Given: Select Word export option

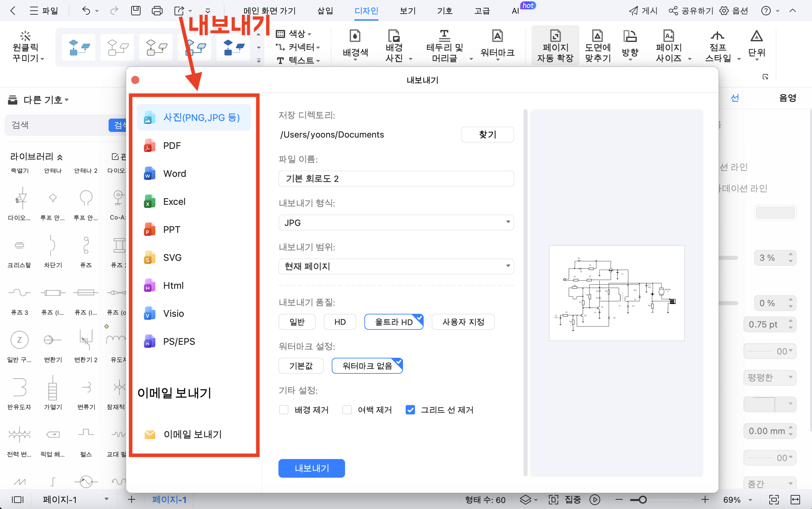Looking at the screenshot, I should coord(175,173).
